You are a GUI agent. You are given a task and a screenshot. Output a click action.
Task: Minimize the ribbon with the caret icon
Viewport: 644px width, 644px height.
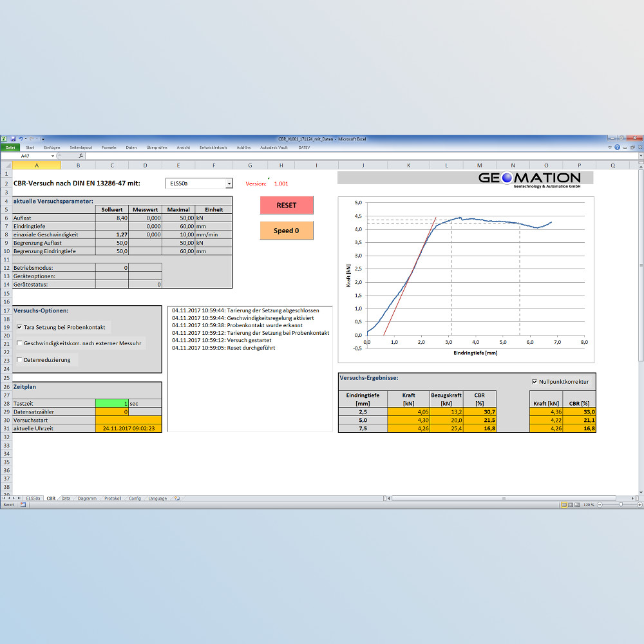pos(610,147)
